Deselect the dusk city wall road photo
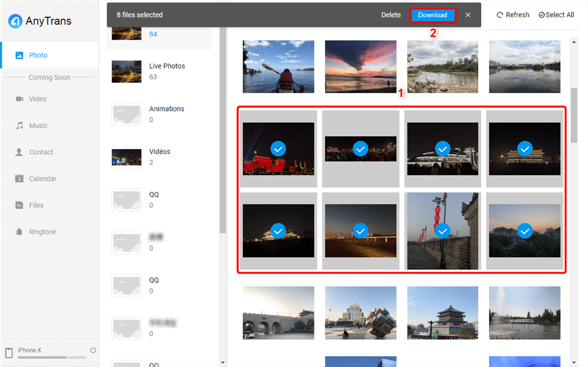 tap(361, 231)
